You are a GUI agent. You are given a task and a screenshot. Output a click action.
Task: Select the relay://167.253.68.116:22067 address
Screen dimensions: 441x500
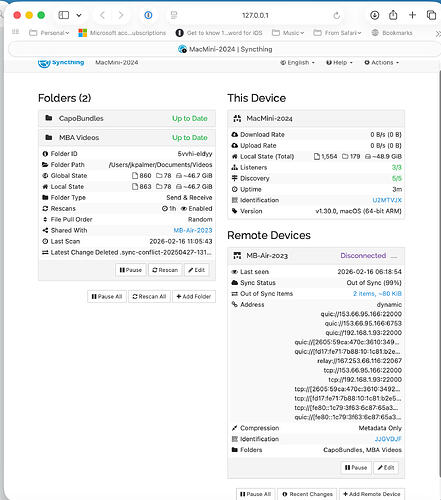coord(359,361)
